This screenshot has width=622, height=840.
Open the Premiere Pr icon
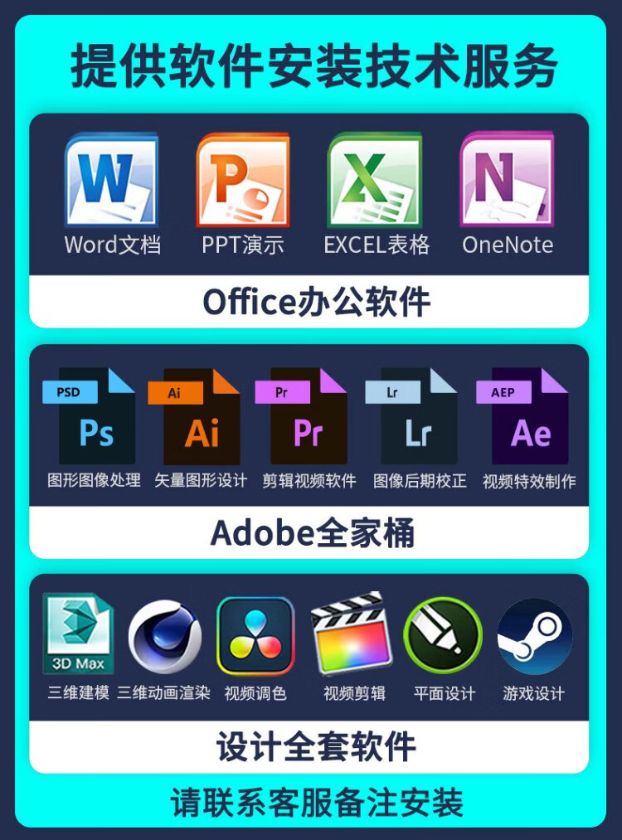(301, 415)
